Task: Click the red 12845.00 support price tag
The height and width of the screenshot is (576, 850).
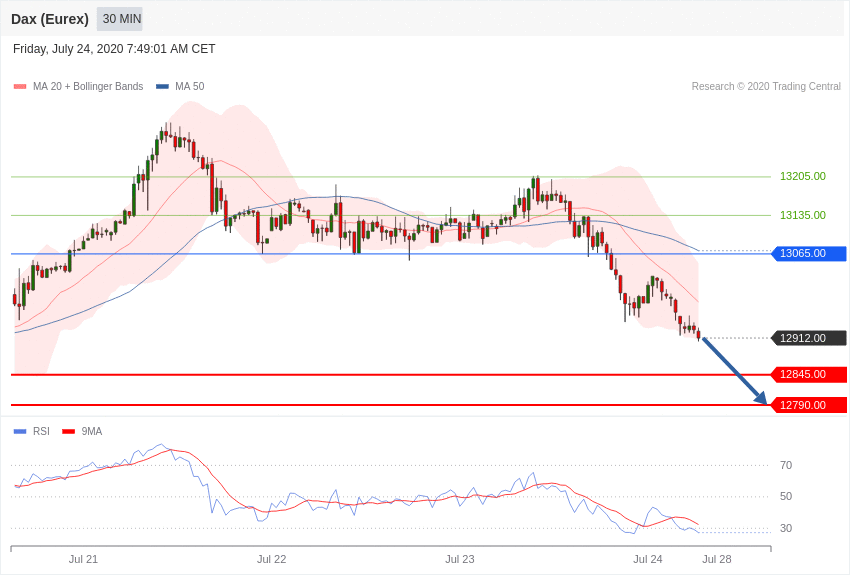Action: click(808, 374)
